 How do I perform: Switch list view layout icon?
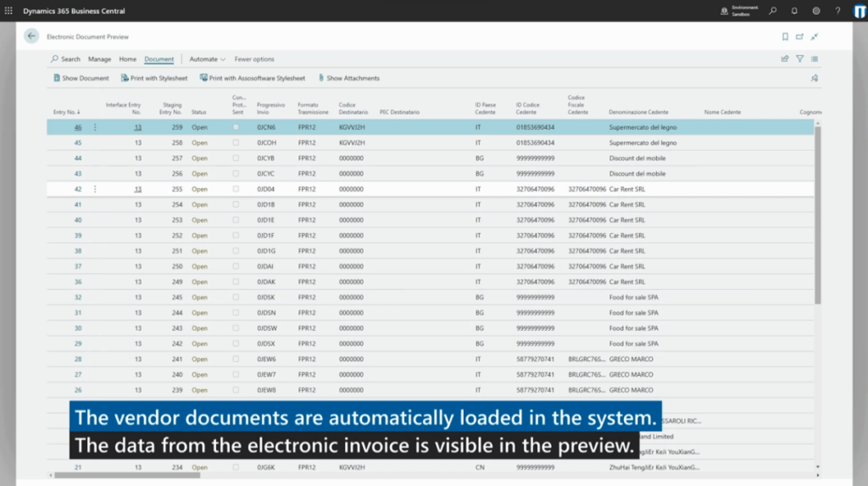click(x=815, y=59)
